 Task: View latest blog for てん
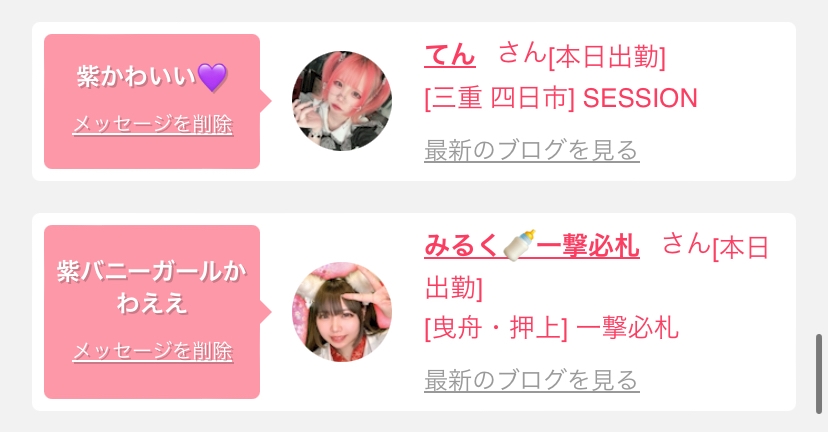[x=532, y=151]
